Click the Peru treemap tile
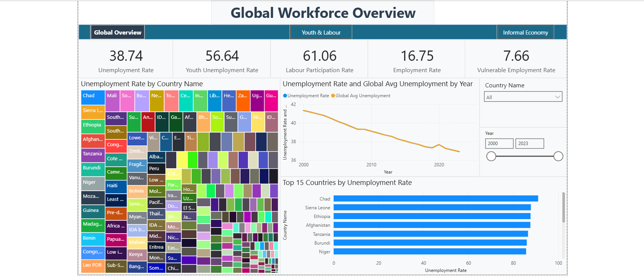 (x=157, y=169)
